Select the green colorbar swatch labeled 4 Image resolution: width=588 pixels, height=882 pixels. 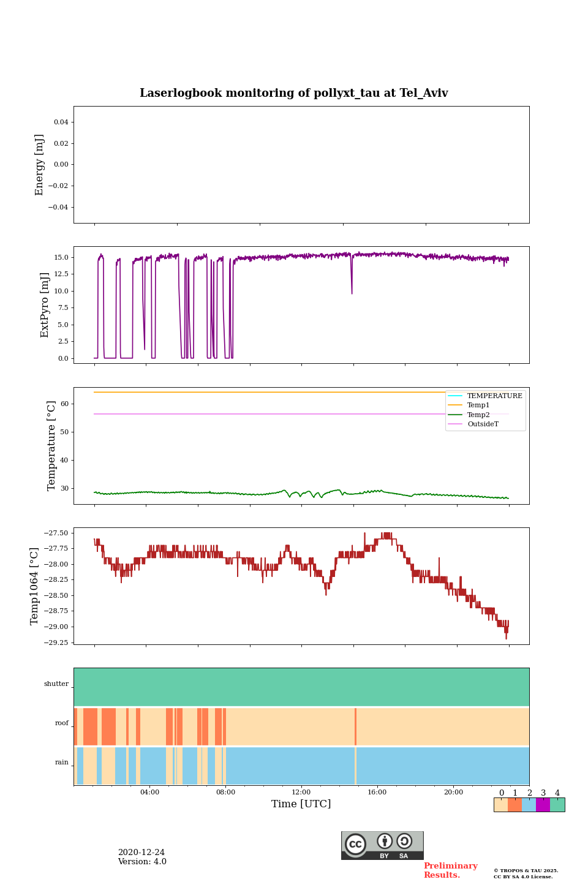pos(557,805)
